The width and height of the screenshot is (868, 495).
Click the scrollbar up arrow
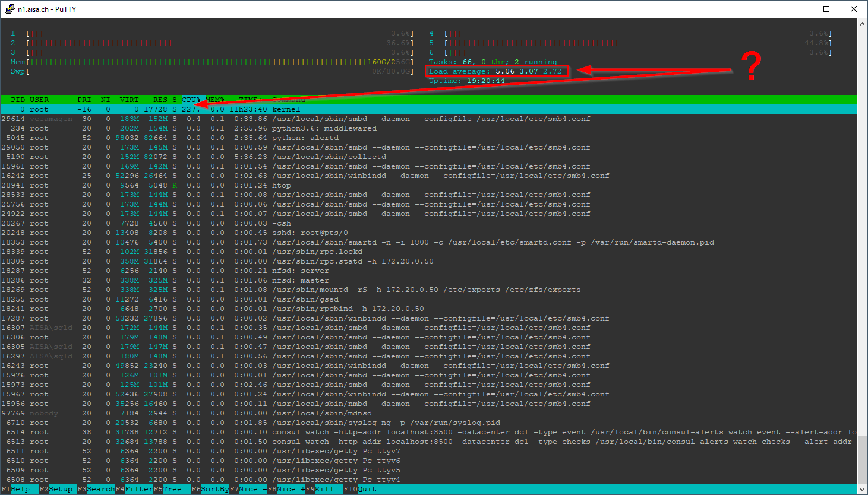coord(862,24)
